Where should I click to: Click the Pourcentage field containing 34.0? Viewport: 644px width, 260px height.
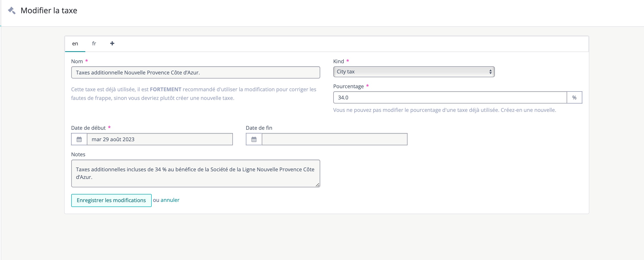point(449,98)
